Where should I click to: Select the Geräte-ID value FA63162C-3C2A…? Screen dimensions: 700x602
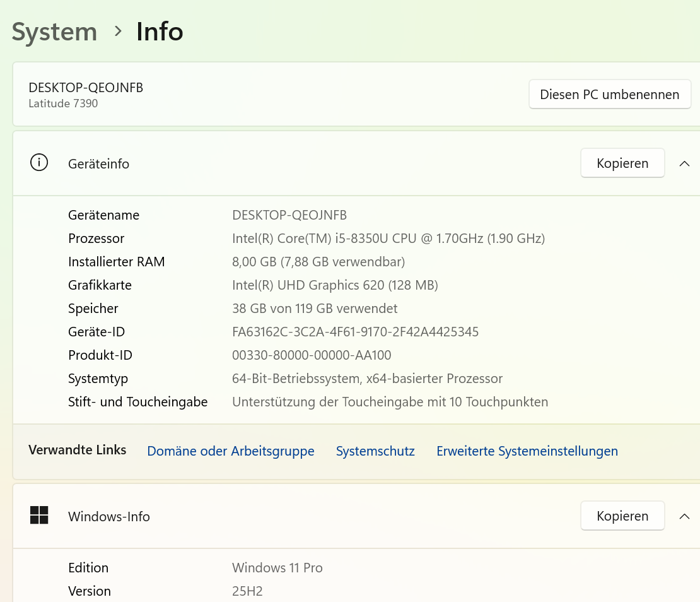point(355,332)
